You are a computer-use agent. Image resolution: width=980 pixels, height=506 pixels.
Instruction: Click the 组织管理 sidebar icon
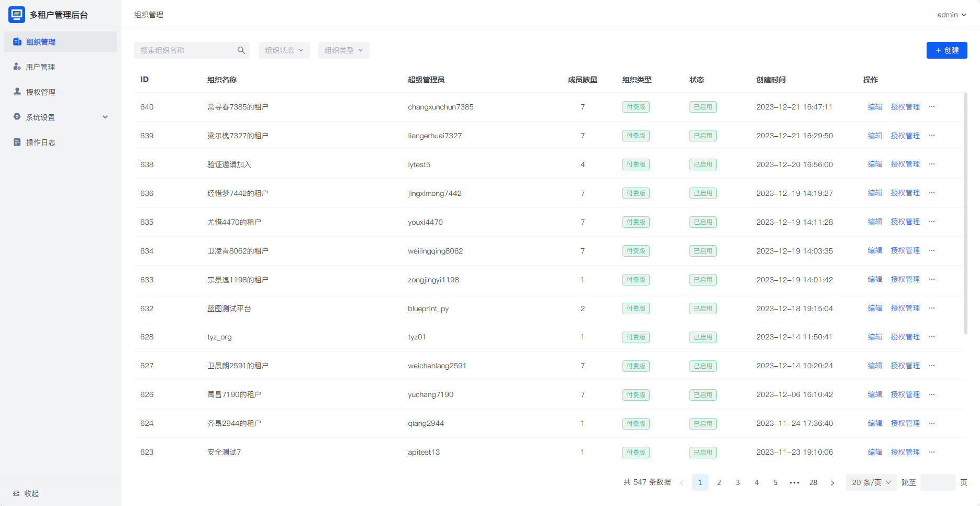(17, 42)
